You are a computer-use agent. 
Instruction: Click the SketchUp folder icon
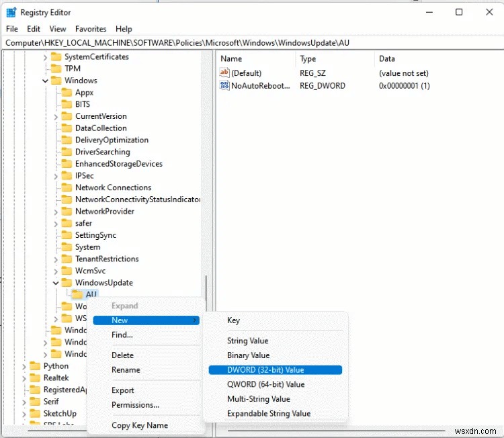coord(35,413)
